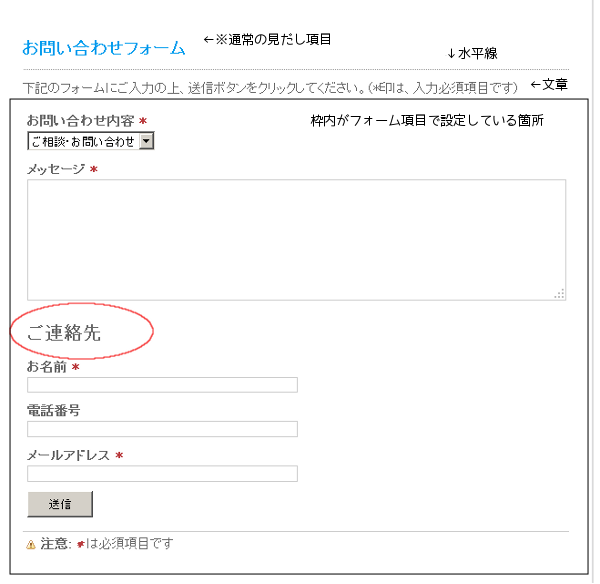The width and height of the screenshot is (600, 584).
Task: Click the お名前 input field
Action: [162, 385]
